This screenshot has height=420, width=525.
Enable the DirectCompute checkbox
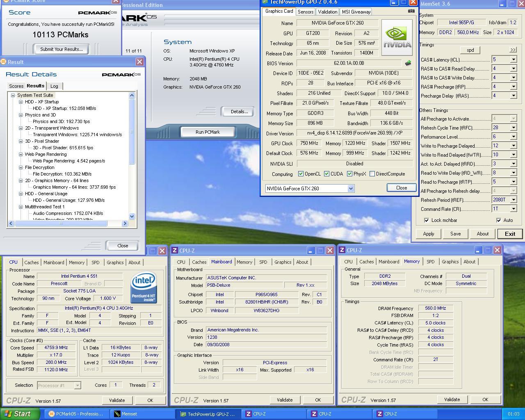click(372, 174)
